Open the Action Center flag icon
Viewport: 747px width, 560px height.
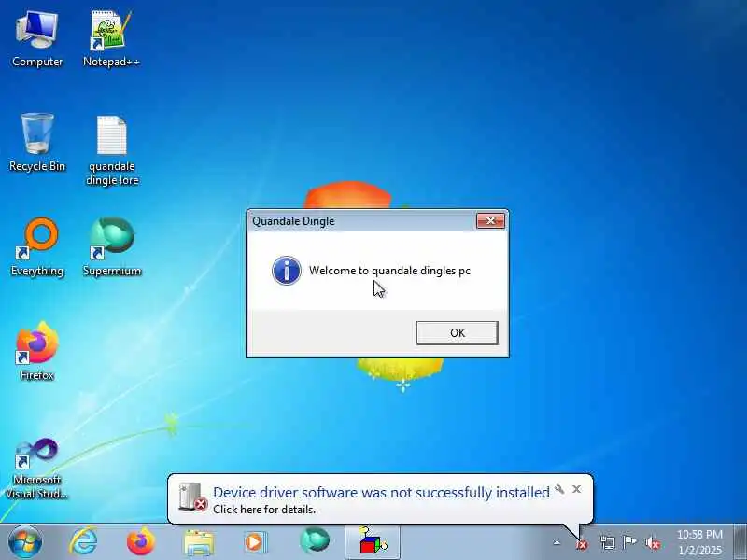click(629, 542)
